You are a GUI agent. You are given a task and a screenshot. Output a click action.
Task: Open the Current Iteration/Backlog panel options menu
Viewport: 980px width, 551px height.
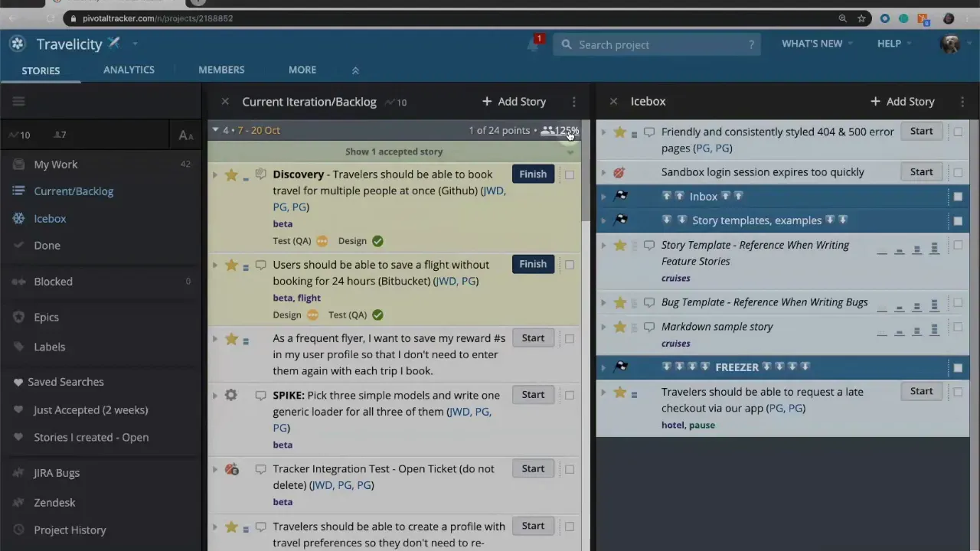pyautogui.click(x=573, y=102)
